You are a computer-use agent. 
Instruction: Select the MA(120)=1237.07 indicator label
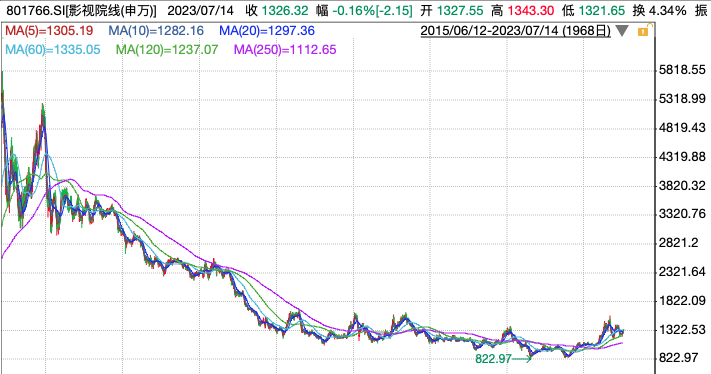click(167, 49)
